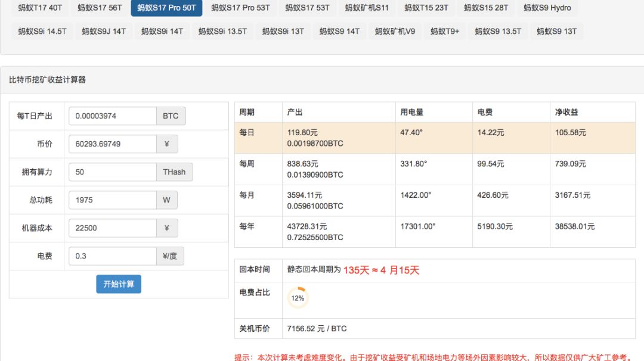The height and width of the screenshot is (361, 644).
Task: Switch to 蚂蚁S17 Pro 53T miner
Action: pyautogui.click(x=241, y=8)
